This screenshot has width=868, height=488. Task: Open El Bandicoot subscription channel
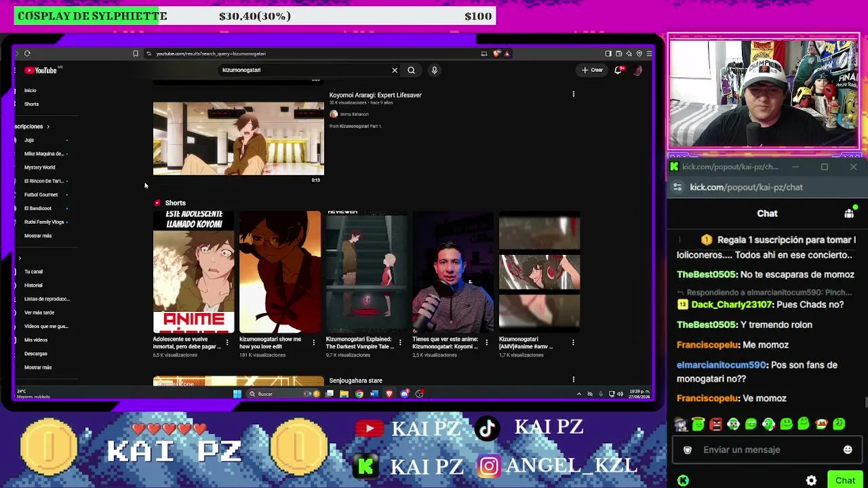click(38, 208)
